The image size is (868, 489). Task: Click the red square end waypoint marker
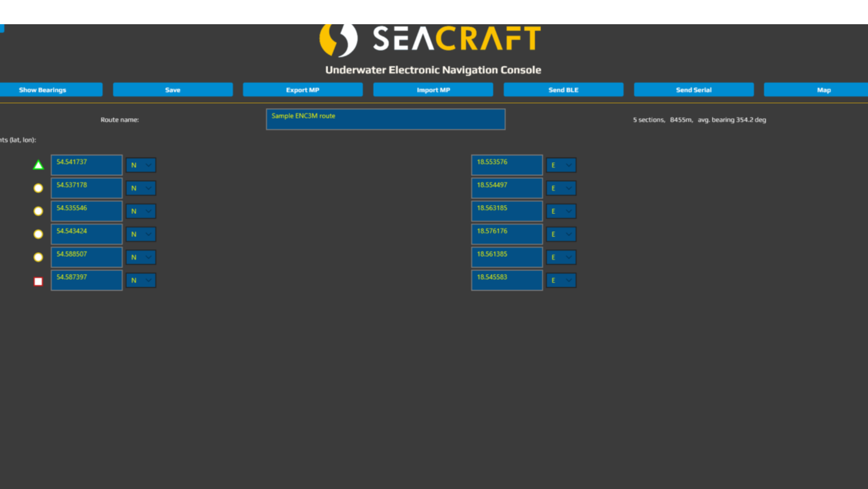coord(38,281)
